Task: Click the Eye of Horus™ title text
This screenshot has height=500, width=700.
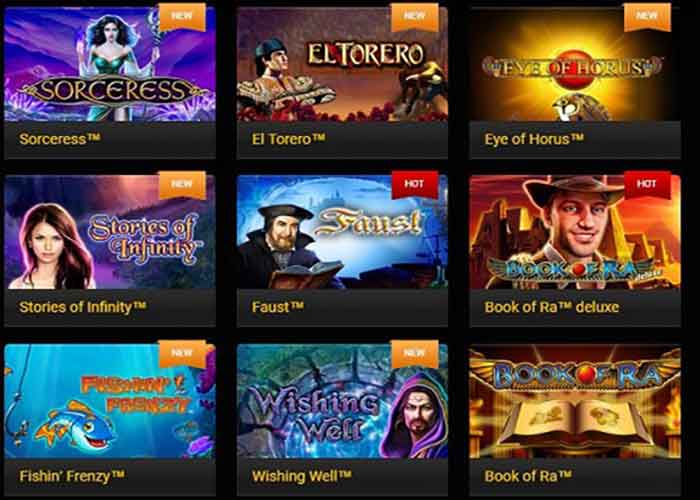Action: [x=534, y=139]
